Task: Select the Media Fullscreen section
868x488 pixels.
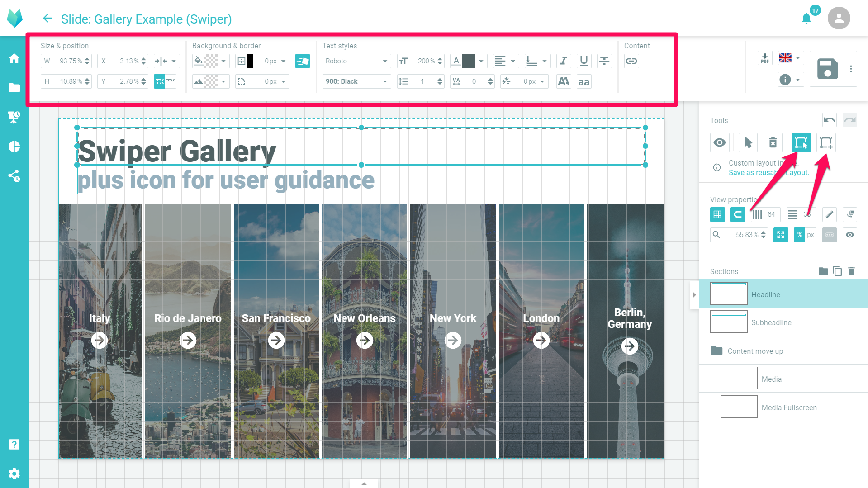Action: (783, 407)
